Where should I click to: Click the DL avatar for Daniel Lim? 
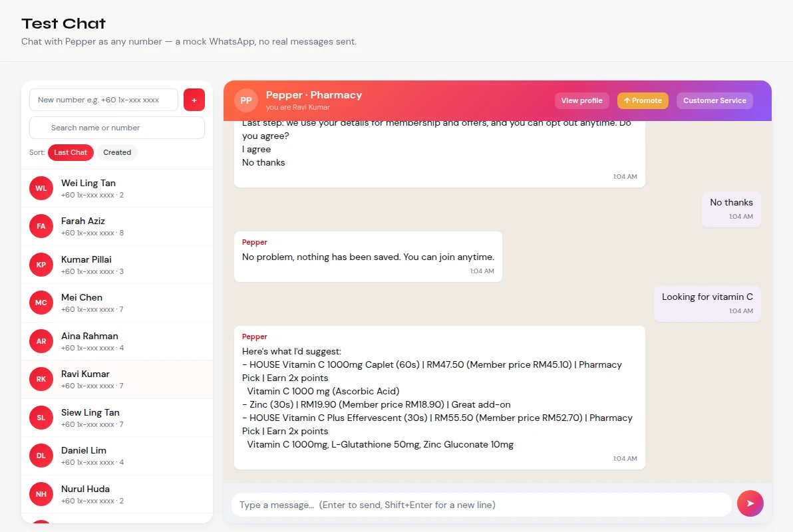pos(41,455)
